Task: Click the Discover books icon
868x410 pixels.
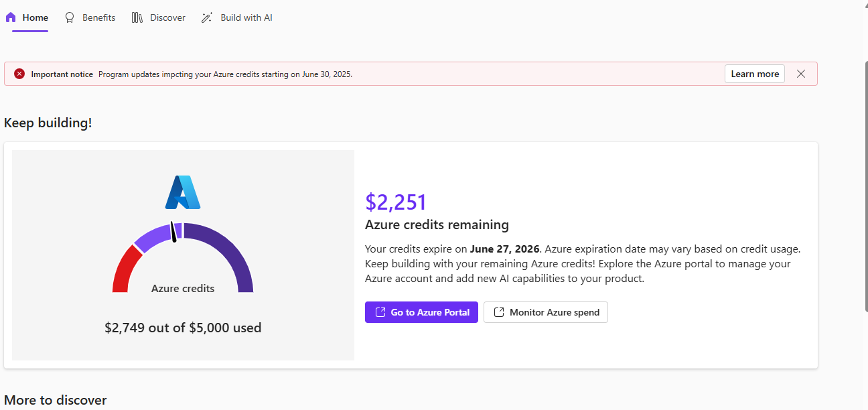Action: pos(137,18)
